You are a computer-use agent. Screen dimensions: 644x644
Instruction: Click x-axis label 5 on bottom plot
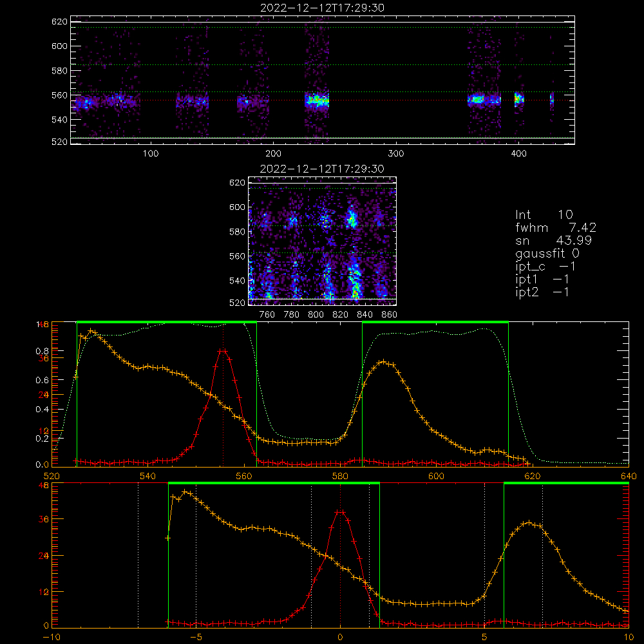485,638
